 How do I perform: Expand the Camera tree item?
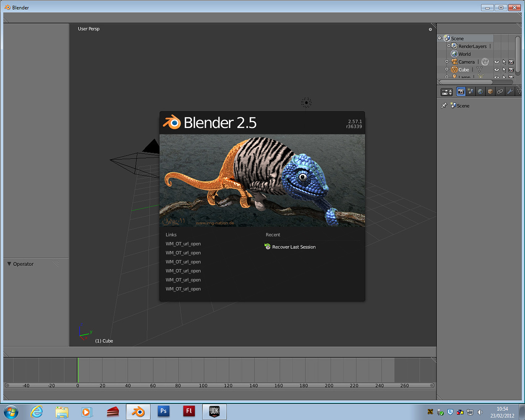coord(447,62)
